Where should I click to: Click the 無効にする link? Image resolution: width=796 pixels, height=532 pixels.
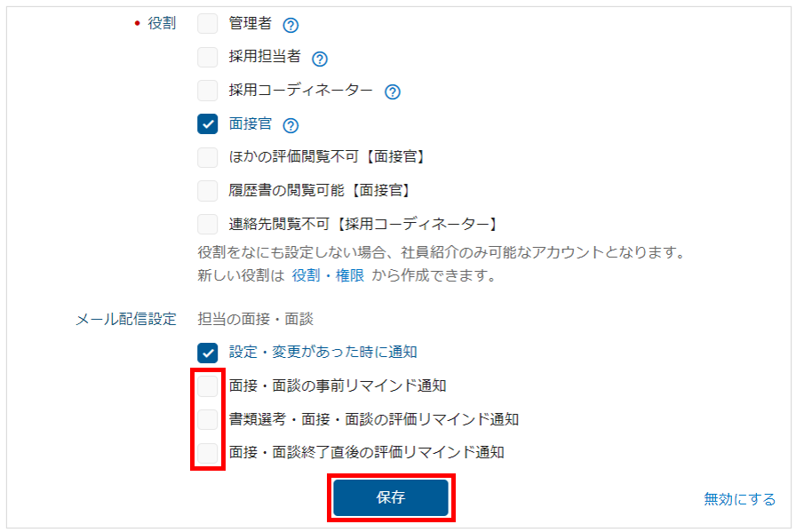[739, 499]
